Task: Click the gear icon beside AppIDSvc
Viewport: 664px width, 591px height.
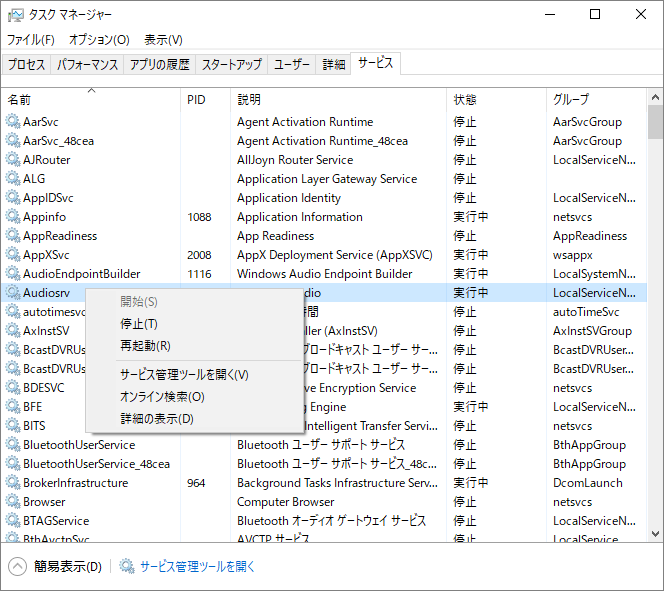Action: 13,198
